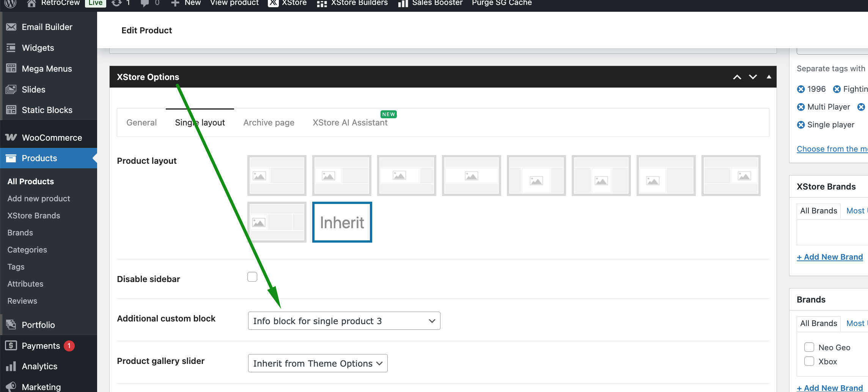The image size is (868, 392).
Task: Click View product in admin bar
Action: [234, 3]
